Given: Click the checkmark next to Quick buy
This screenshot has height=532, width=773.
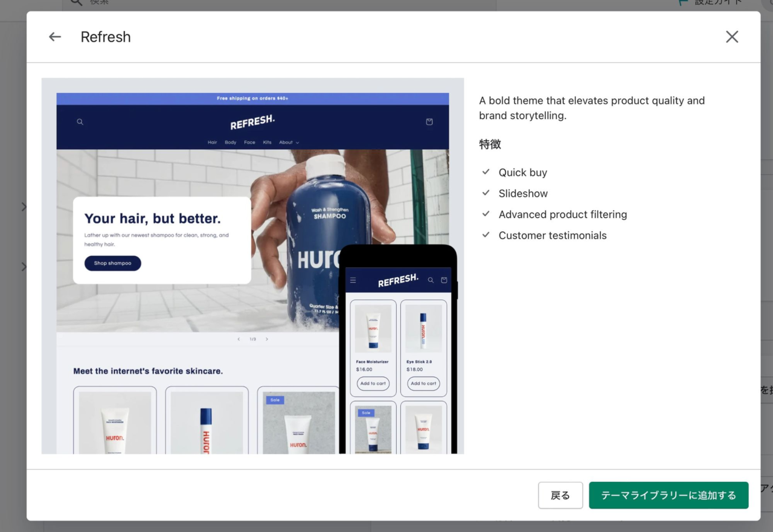Looking at the screenshot, I should click(486, 172).
